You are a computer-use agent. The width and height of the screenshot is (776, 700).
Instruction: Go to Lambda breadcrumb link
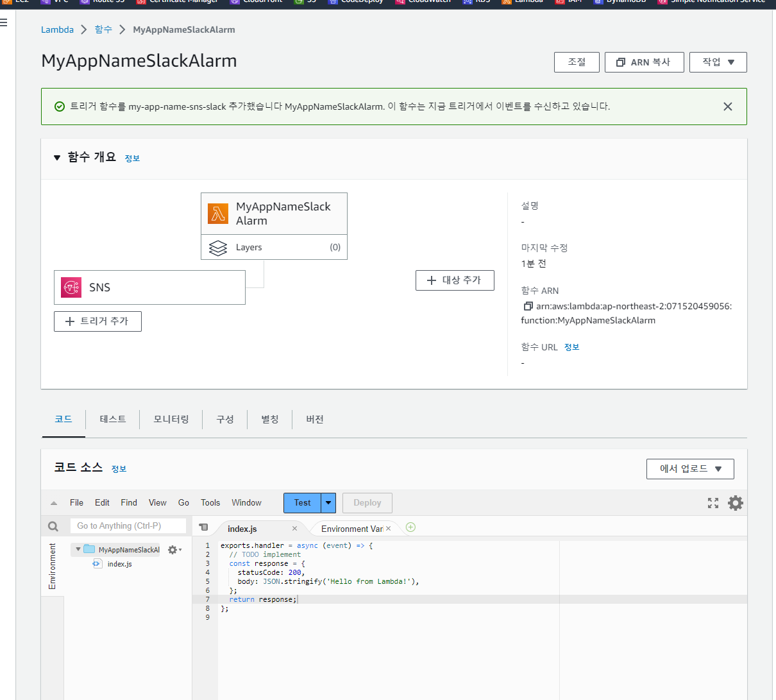57,30
